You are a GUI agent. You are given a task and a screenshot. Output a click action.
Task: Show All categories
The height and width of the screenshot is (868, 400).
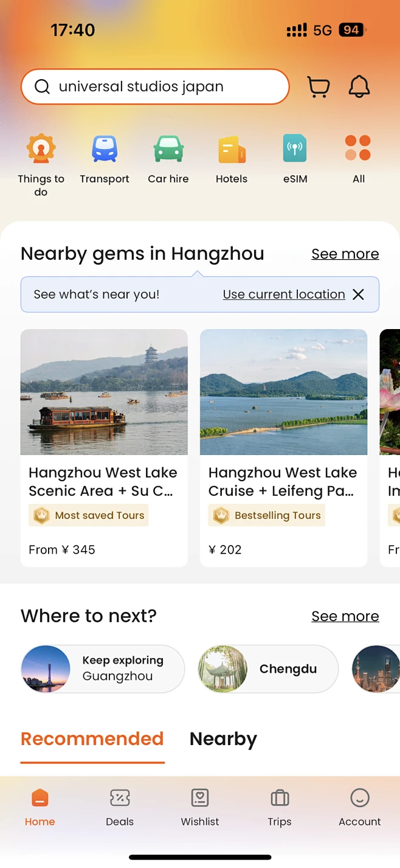click(358, 150)
